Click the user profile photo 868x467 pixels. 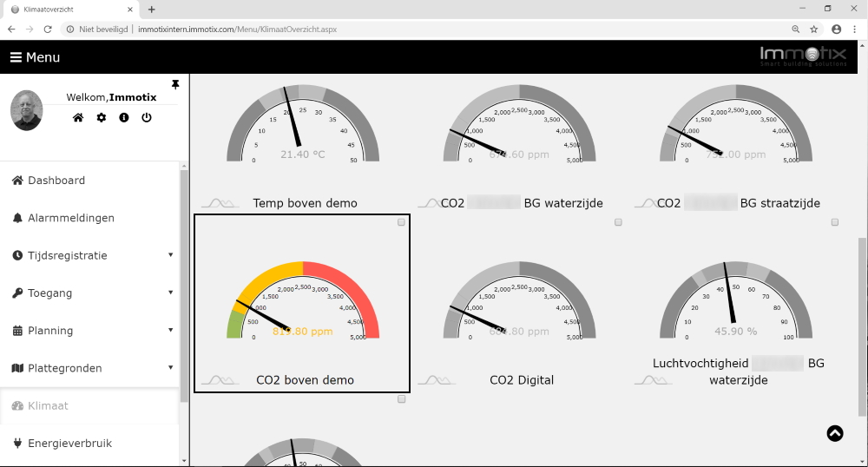(26, 110)
